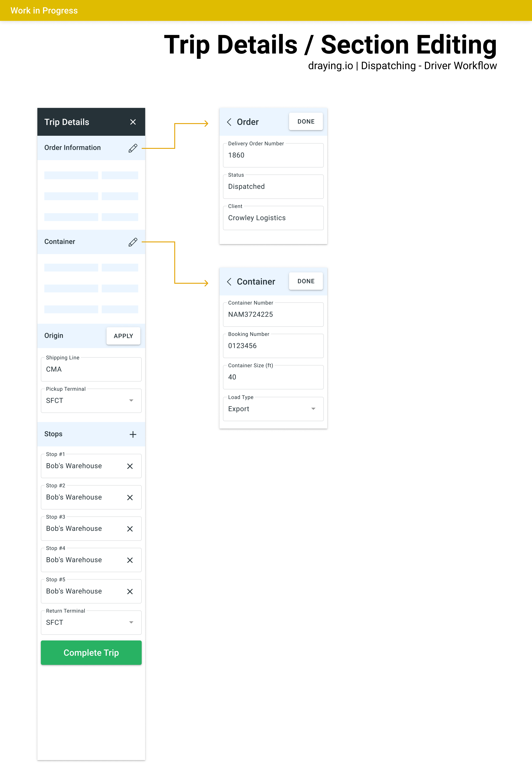
Task: Edit the Container Number field
Action: (x=273, y=315)
